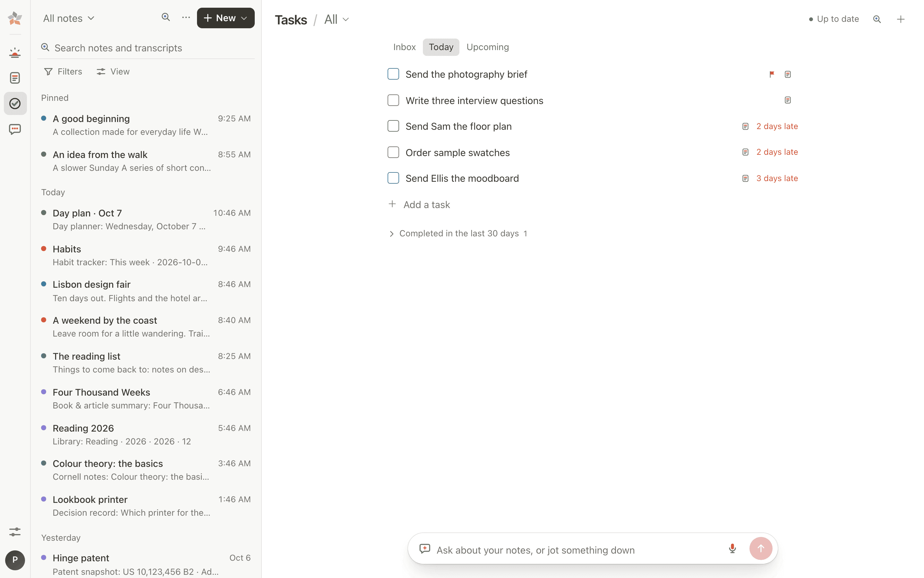Check off Send the photography brief
The image size is (924, 578).
pyautogui.click(x=393, y=74)
